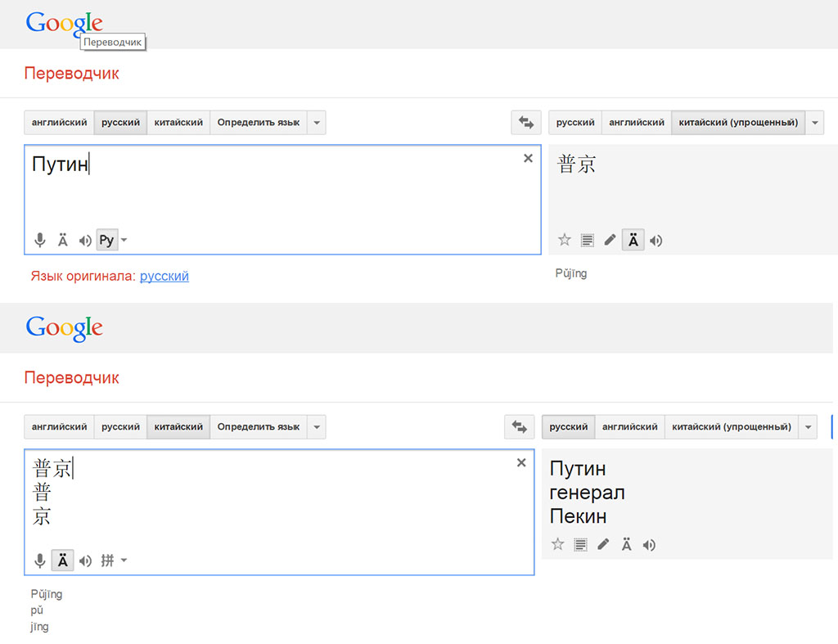Click the translated word генерал
This screenshot has height=644, width=838.
[587, 493]
